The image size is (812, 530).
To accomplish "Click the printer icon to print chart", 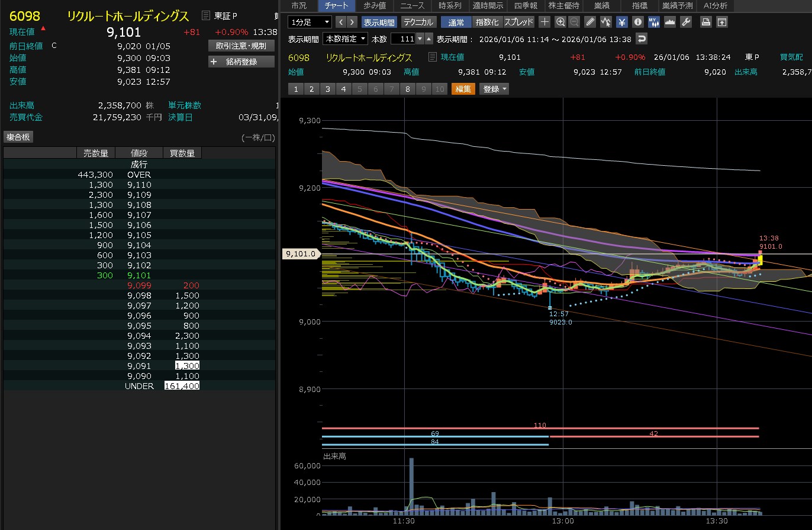I will coord(705,22).
